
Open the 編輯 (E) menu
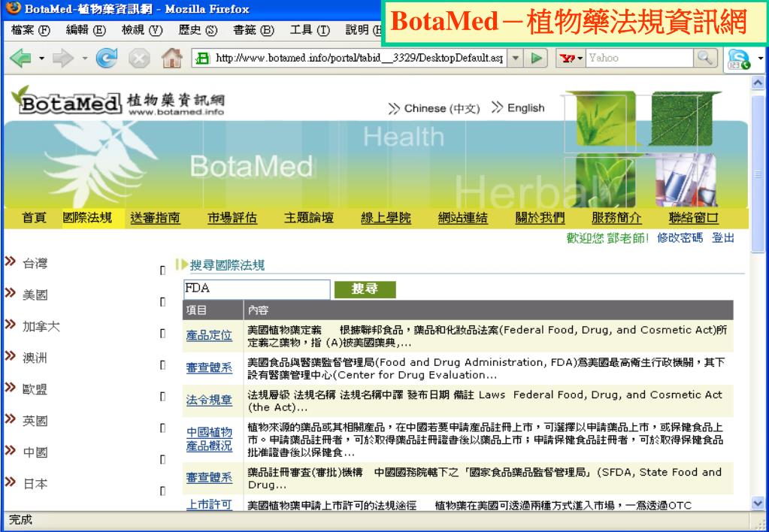pyautogui.click(x=86, y=30)
